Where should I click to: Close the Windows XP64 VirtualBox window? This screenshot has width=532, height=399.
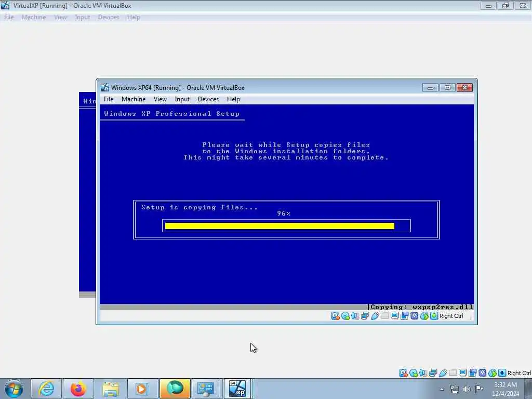(x=464, y=88)
